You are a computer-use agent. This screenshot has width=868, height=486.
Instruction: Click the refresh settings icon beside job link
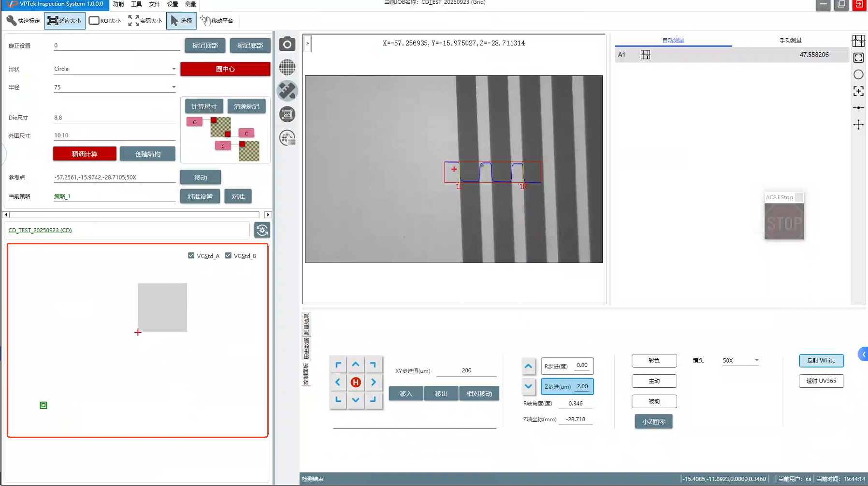coord(262,230)
